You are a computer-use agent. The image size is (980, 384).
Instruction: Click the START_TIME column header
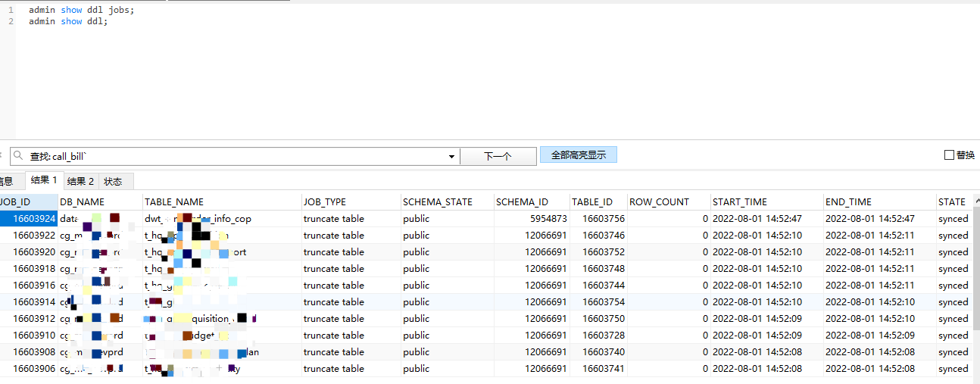coord(740,202)
